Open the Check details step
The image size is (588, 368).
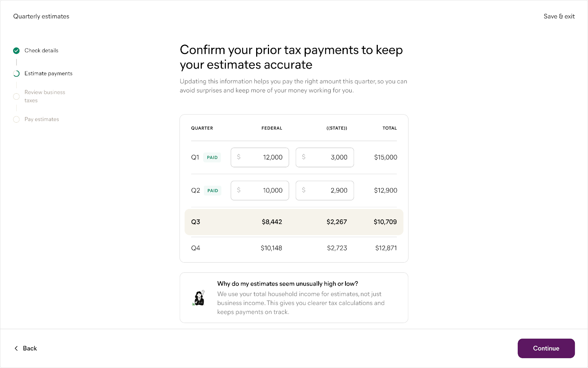coord(41,51)
